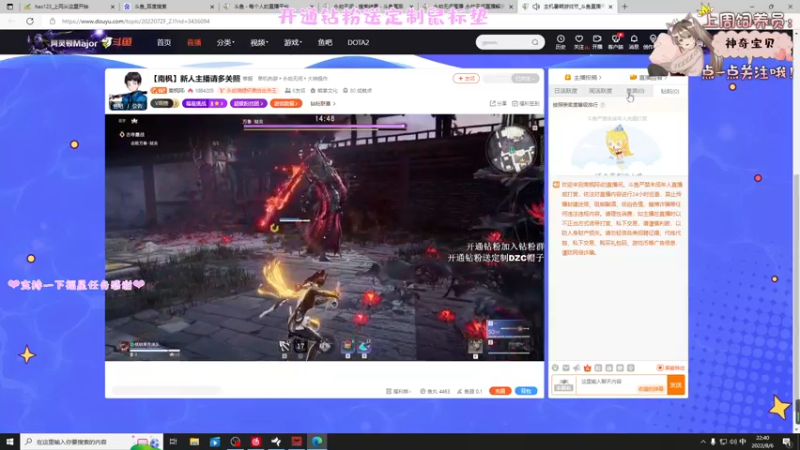Open the orange 游戏数据 badge
The image size is (800, 450).
(286, 103)
